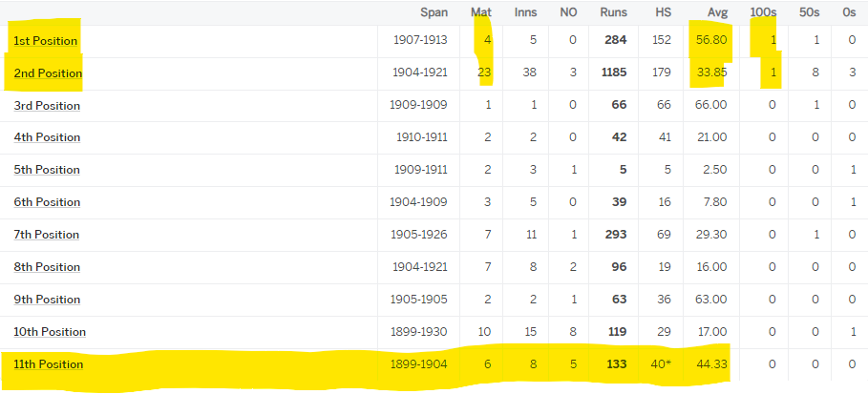The image size is (868, 394).
Task: Click the Span column header
Action: point(434,12)
